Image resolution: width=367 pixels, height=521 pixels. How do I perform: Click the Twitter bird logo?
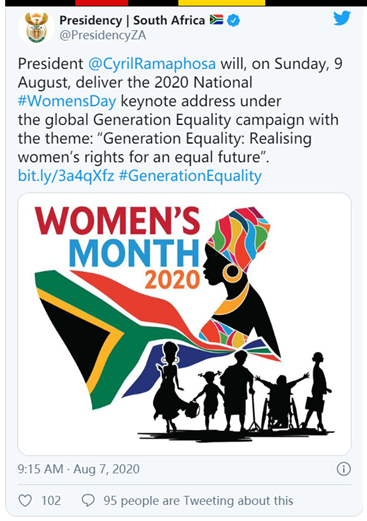coord(342,18)
